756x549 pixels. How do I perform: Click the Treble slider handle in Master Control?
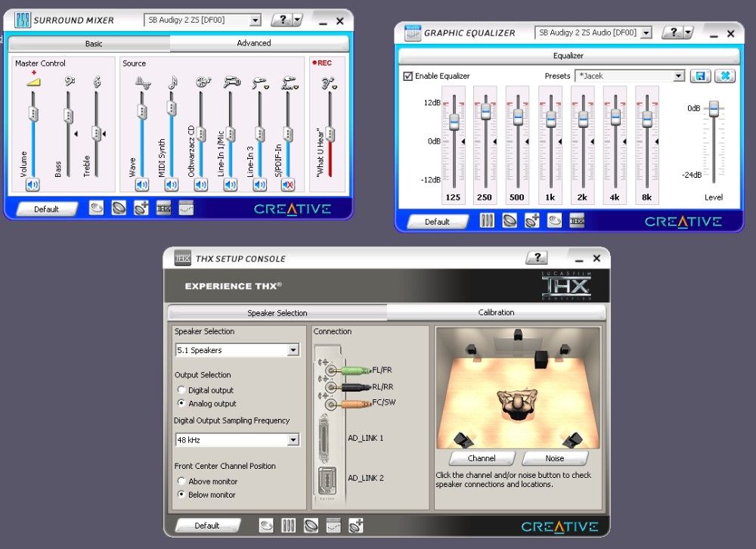click(x=97, y=133)
